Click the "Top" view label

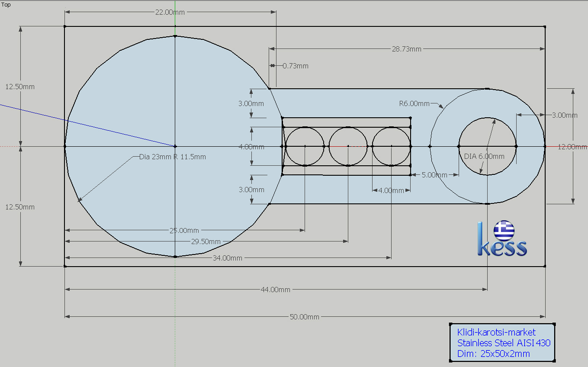click(x=6, y=5)
